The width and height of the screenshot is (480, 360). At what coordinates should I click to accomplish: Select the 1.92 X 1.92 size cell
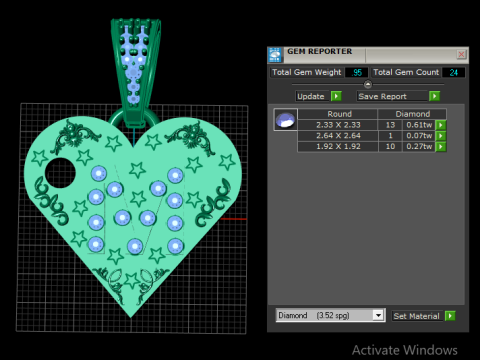(338, 147)
